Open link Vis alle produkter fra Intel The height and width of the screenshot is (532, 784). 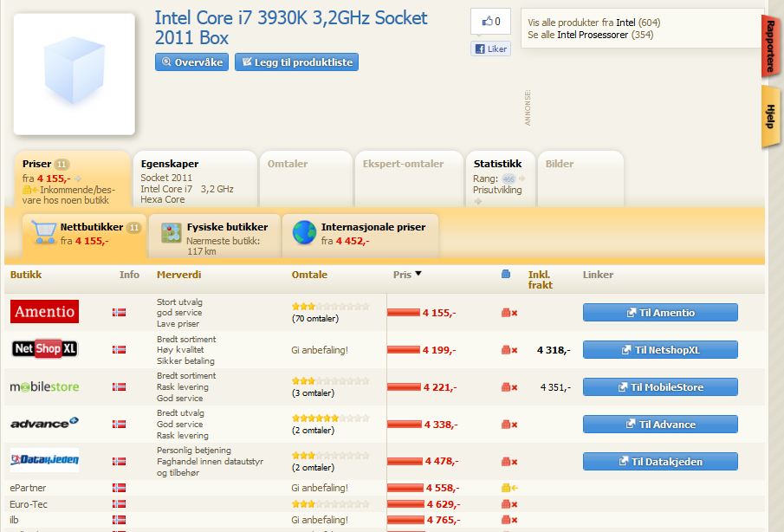point(594,23)
